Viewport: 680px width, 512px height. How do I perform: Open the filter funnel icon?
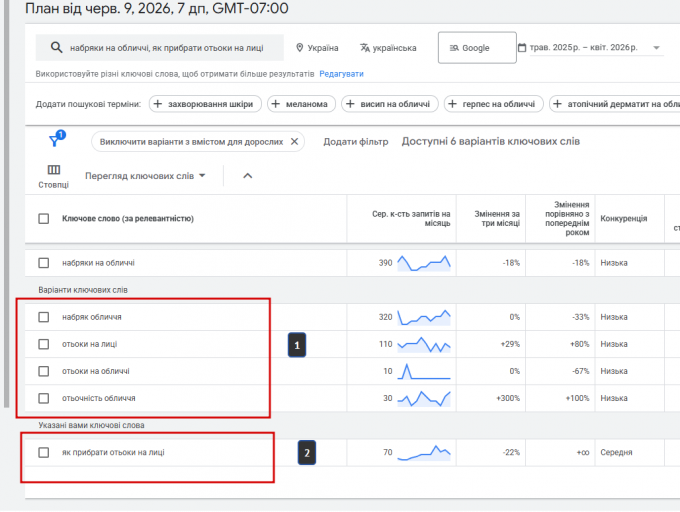(56, 139)
